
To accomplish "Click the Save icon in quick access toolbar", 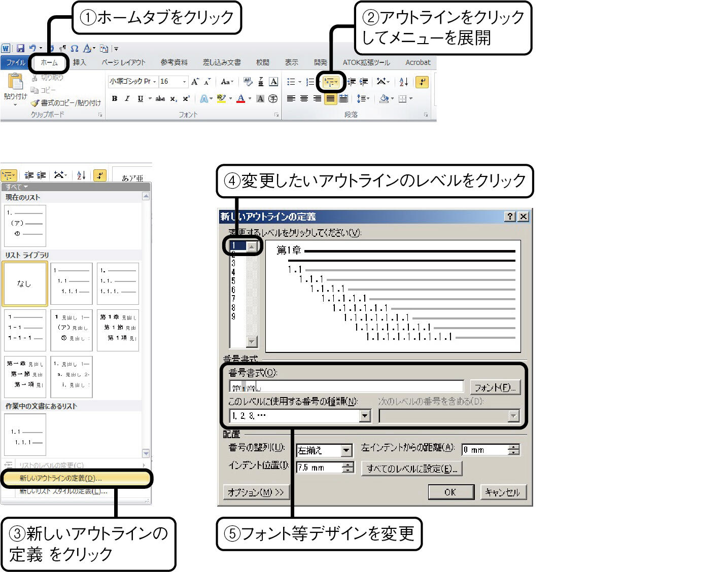I will 21,48.
